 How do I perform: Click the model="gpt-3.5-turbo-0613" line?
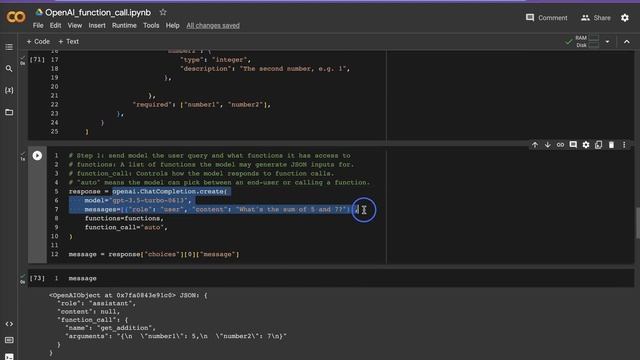click(x=138, y=200)
